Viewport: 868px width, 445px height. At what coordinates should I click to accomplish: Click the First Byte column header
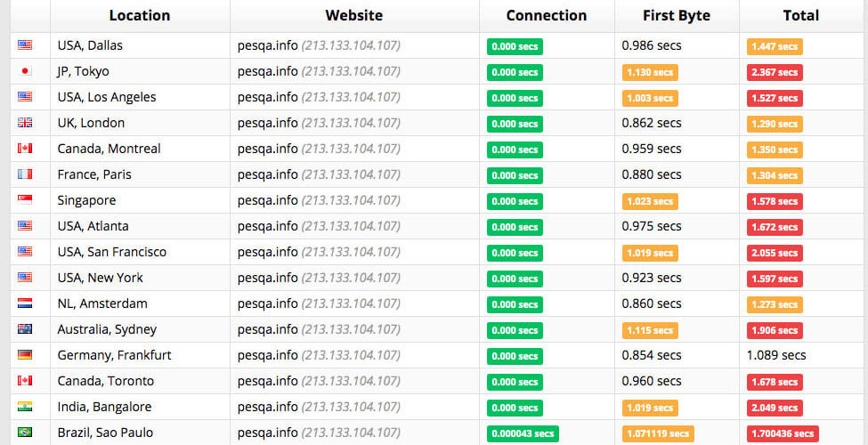[x=677, y=15]
